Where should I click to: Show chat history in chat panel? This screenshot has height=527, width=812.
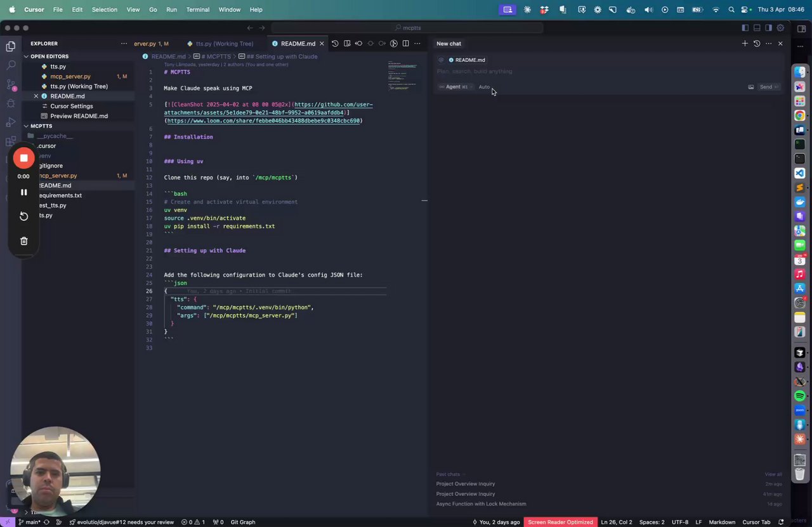tap(757, 44)
